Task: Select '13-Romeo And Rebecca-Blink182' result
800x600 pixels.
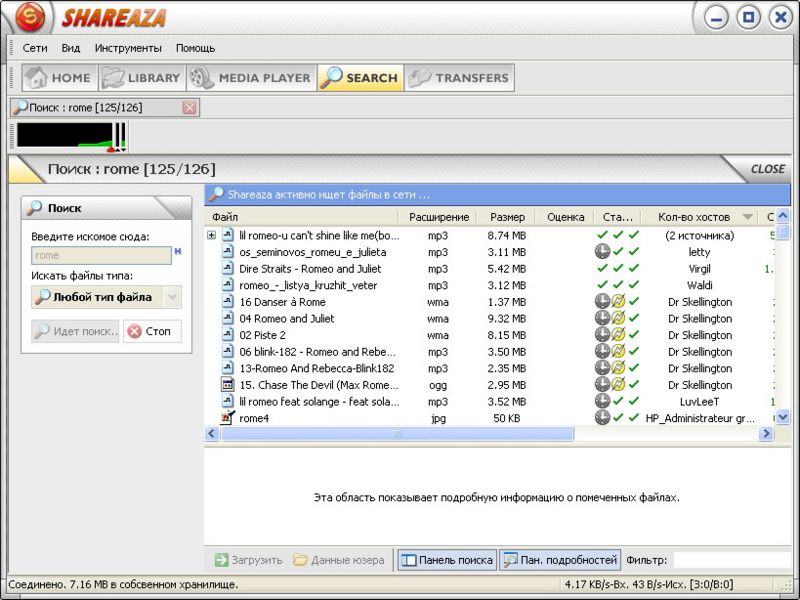Action: coord(317,368)
